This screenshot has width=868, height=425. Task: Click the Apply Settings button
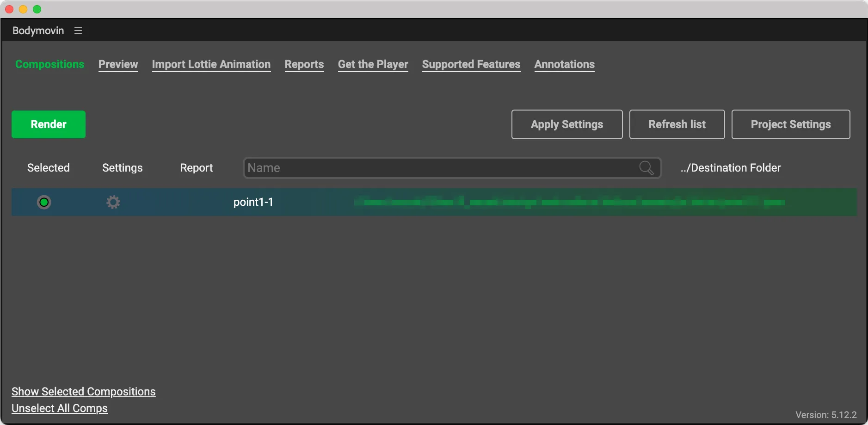tap(567, 124)
